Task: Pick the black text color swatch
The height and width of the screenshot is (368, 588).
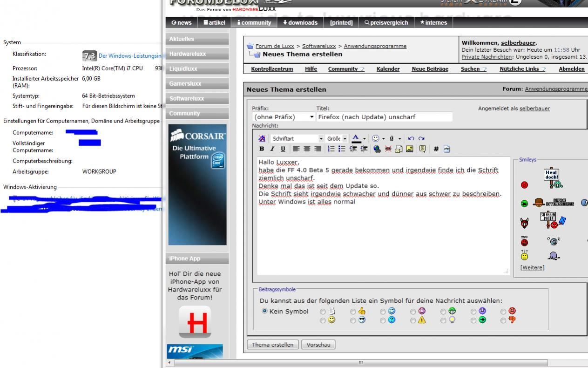Action: click(356, 143)
